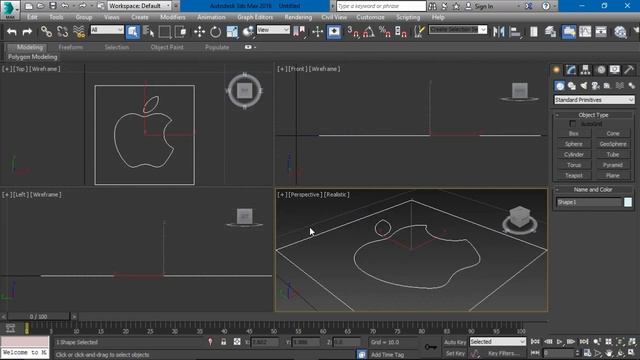Select the Select and Move tool
The width and height of the screenshot is (640, 360).
tap(199, 32)
